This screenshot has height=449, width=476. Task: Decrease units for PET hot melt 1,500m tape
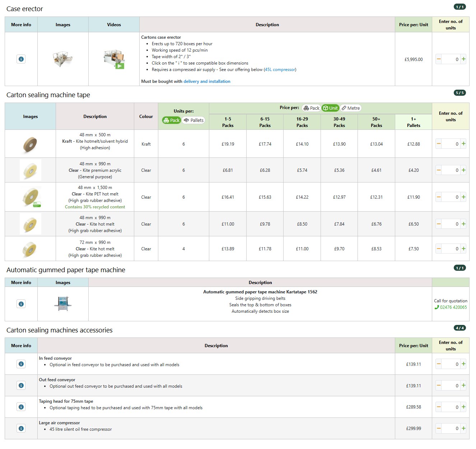click(439, 197)
